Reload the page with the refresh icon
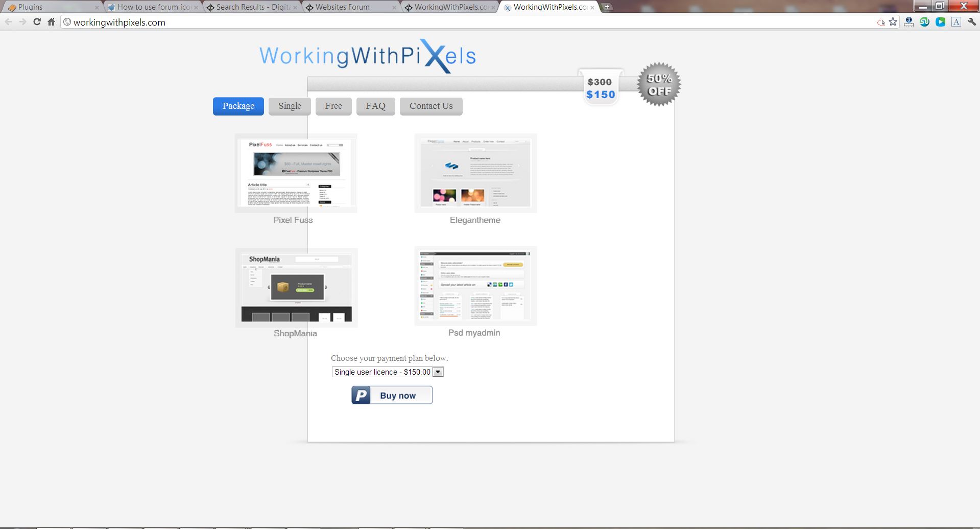Screen dimensions: 980x529 [x=37, y=22]
